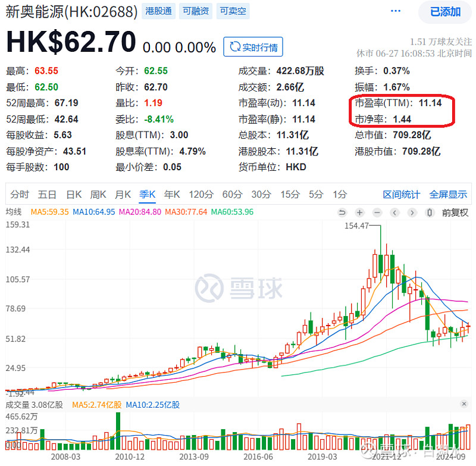Click the 今开 value 62.55
Viewport: 476px width, 466px height.
pos(156,71)
